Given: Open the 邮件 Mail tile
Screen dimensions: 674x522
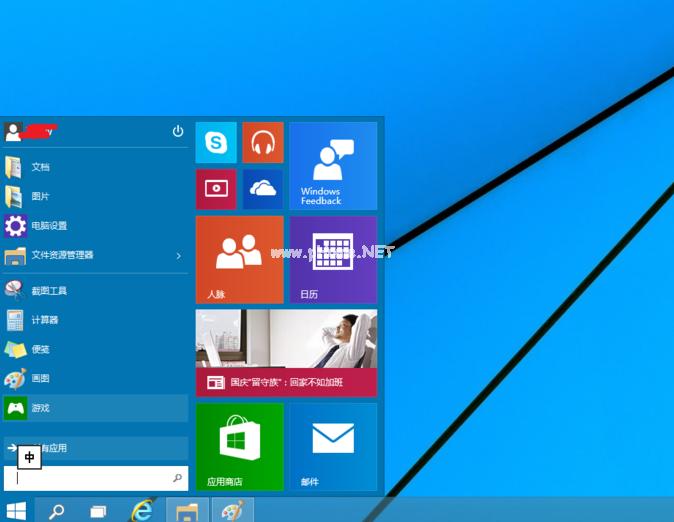Looking at the screenshot, I should 333,447.
